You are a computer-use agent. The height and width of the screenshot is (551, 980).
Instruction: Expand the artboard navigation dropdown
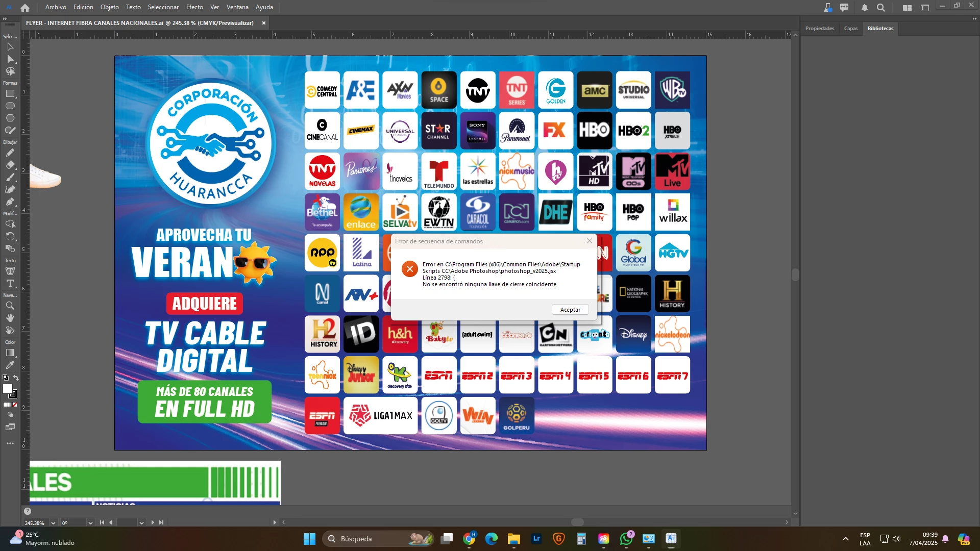pyautogui.click(x=141, y=523)
